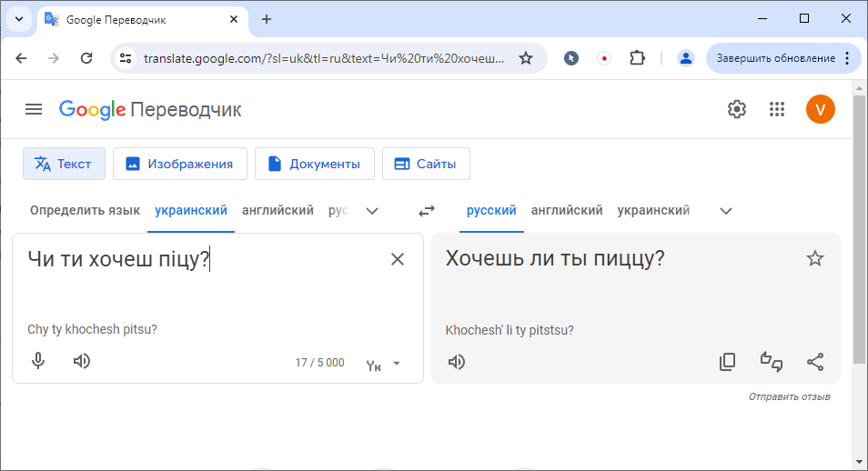This screenshot has height=471, width=868.
Task: Select the Определить язык source tab
Action: coord(85,211)
